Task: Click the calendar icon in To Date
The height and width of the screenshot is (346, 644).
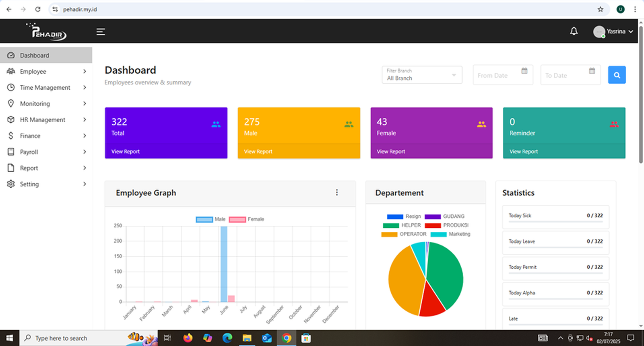Action: tap(592, 71)
